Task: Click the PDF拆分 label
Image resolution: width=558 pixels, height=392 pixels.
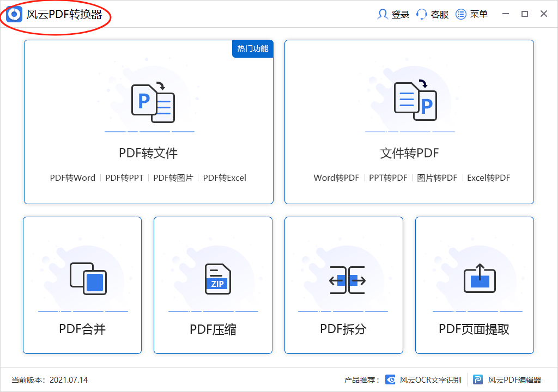Action: (x=343, y=329)
